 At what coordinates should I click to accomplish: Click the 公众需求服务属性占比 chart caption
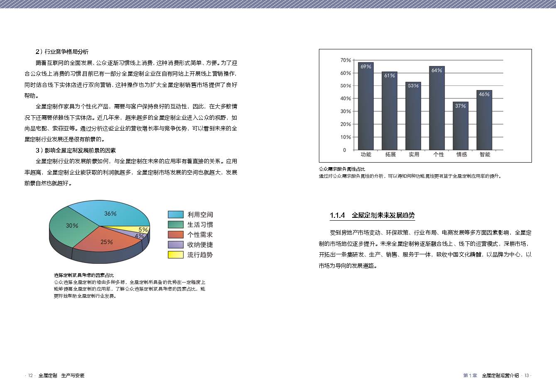coord(342,169)
